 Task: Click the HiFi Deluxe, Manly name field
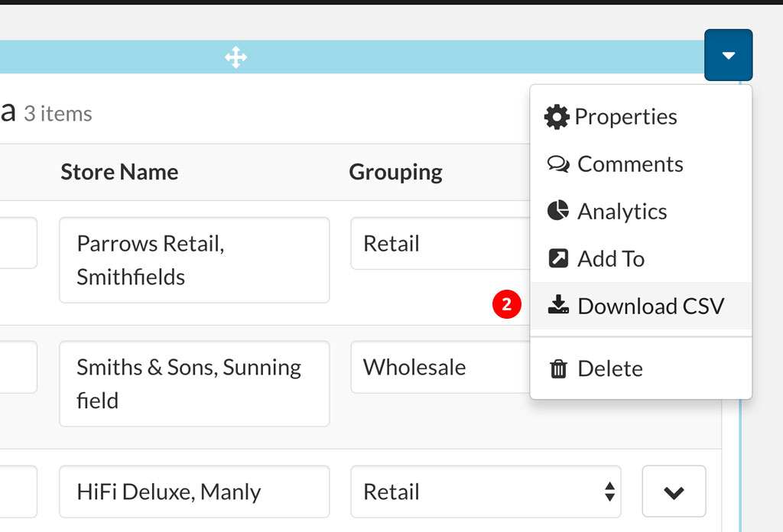click(194, 491)
